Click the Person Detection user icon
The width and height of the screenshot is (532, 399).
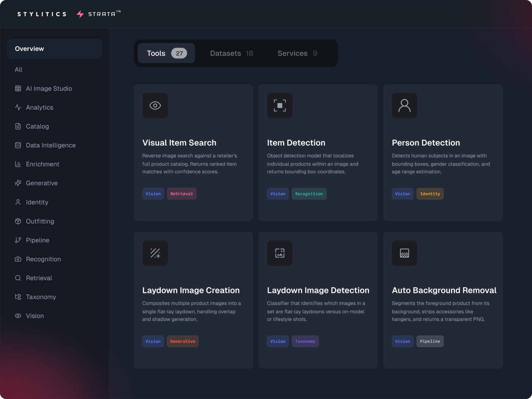404,106
